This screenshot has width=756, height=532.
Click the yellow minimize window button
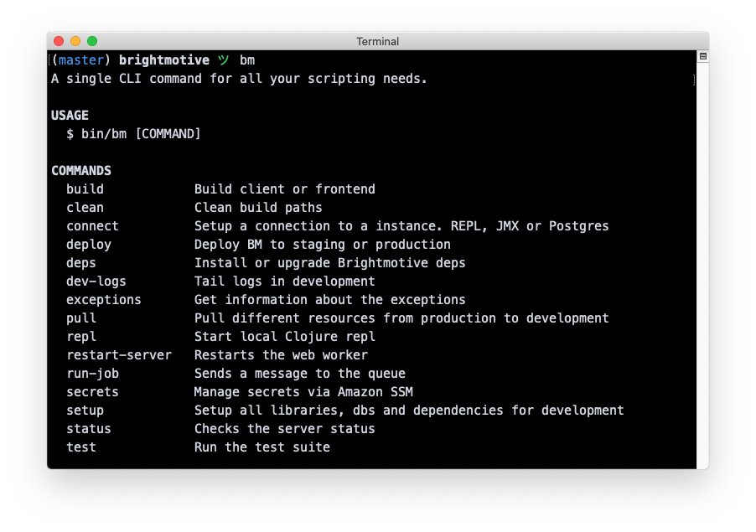tap(75, 41)
